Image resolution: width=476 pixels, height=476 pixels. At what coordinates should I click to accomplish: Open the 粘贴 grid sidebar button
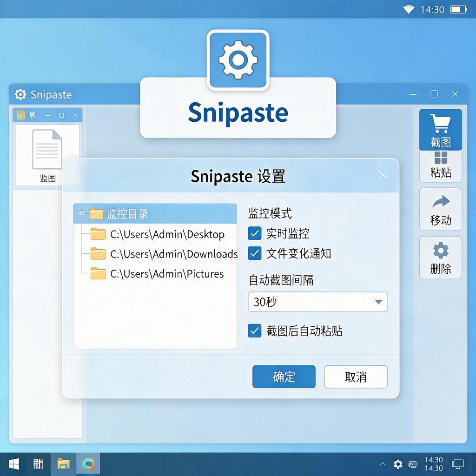pyautogui.click(x=441, y=166)
